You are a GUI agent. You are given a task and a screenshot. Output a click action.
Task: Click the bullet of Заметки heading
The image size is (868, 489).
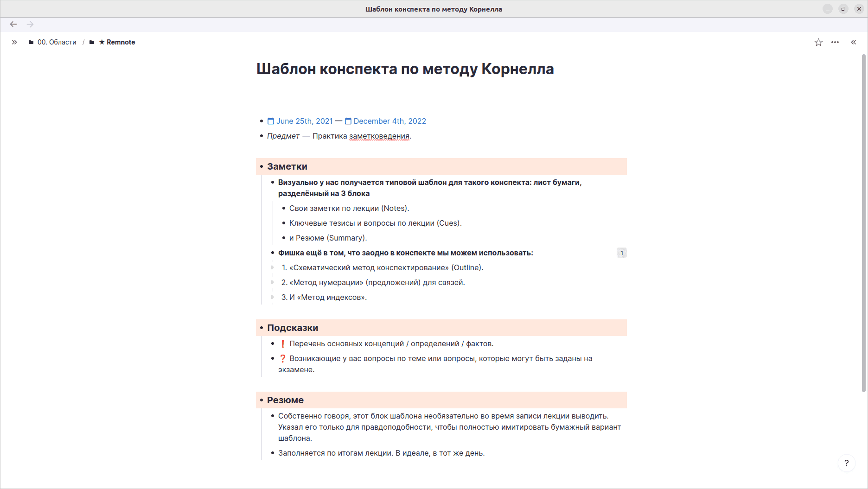click(262, 166)
